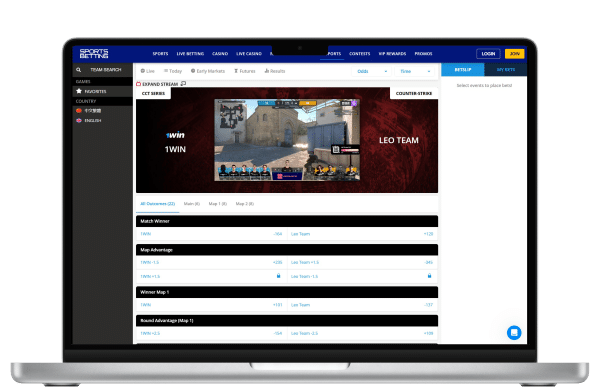Screen dimensions: 600x390
Task: Click the 1win team logo
Action: tap(175, 135)
